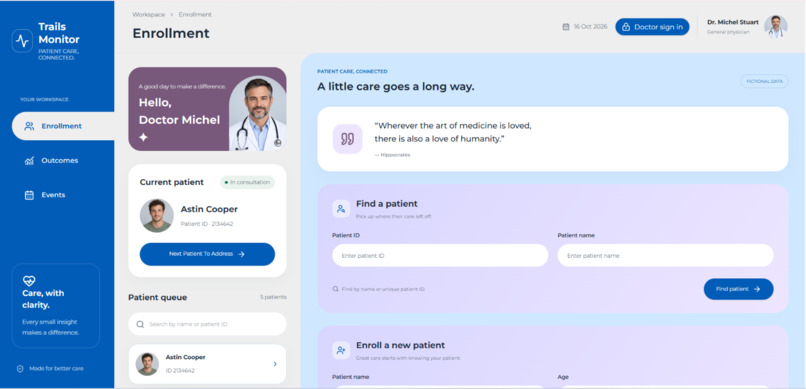The image size is (806, 389).
Task: Click the Doctor sign in button
Action: tap(652, 27)
